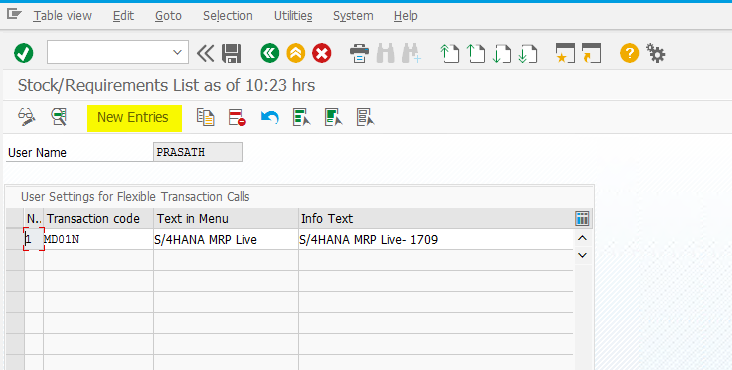Click the Select Block icon
732x370 pixels.
[333, 117]
